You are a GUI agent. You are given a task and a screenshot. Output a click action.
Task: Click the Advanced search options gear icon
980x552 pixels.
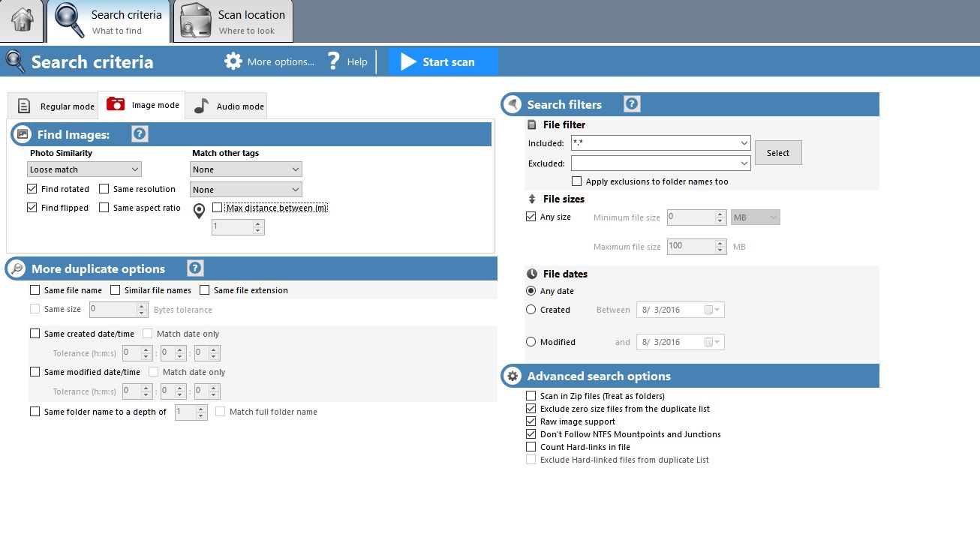(513, 376)
